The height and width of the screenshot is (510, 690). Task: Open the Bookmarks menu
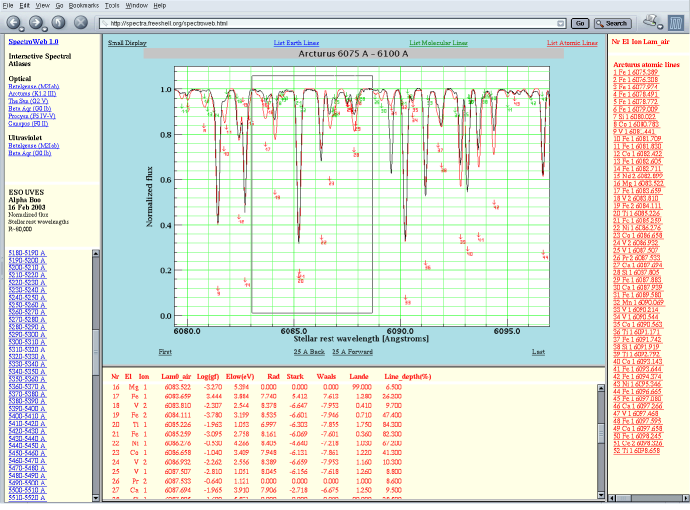click(83, 5)
